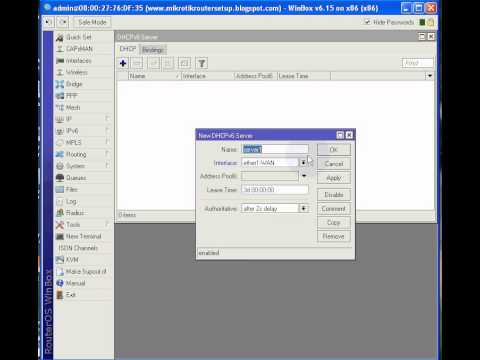Click the Remove button in the dialog
Viewport: 480px width, 360px height.
pos(334,236)
